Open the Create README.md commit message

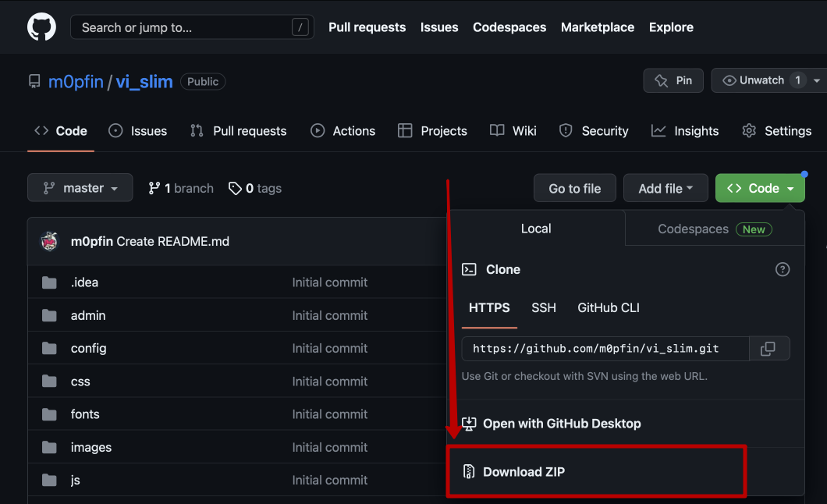pos(173,241)
